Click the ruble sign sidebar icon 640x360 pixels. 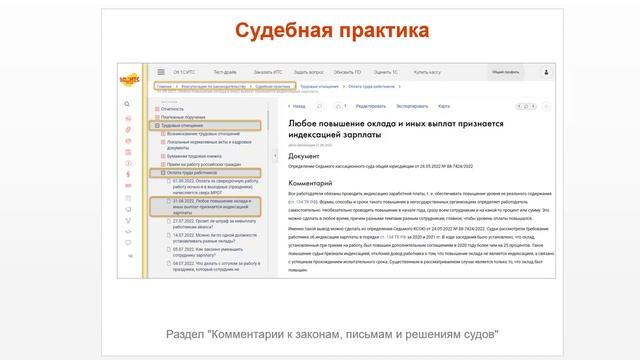(x=128, y=174)
